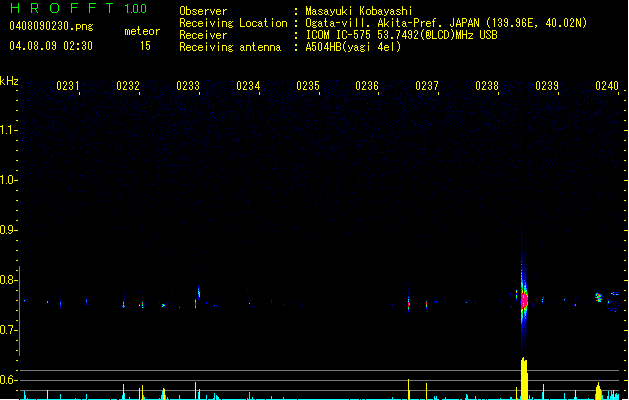
Task: Click the 'Receiving antenna' label
Action: (230, 47)
